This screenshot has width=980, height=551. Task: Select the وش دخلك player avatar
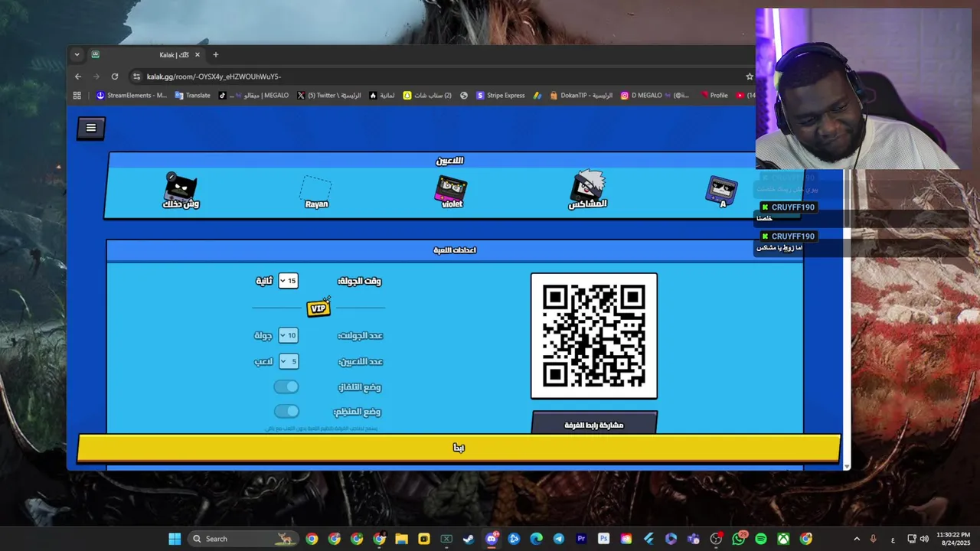181,191
